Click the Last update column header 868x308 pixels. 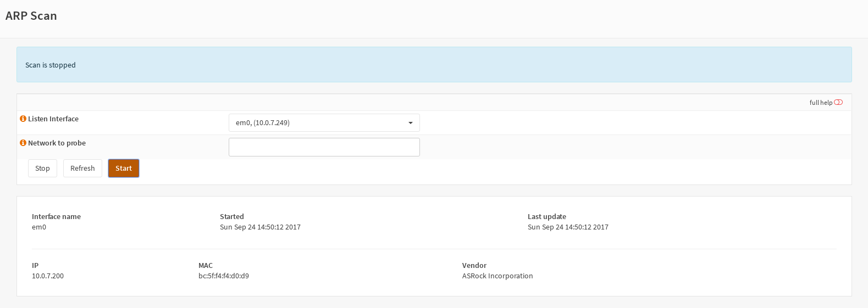pyautogui.click(x=547, y=217)
